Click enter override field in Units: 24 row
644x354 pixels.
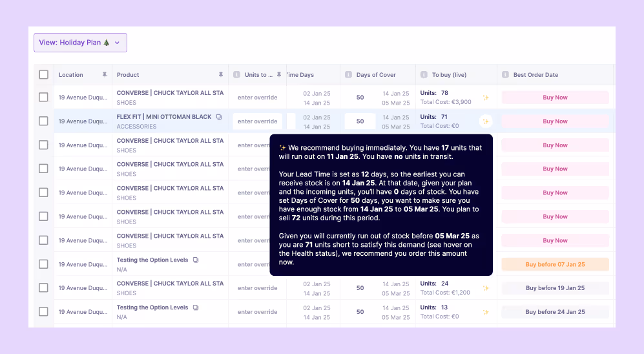click(x=258, y=288)
